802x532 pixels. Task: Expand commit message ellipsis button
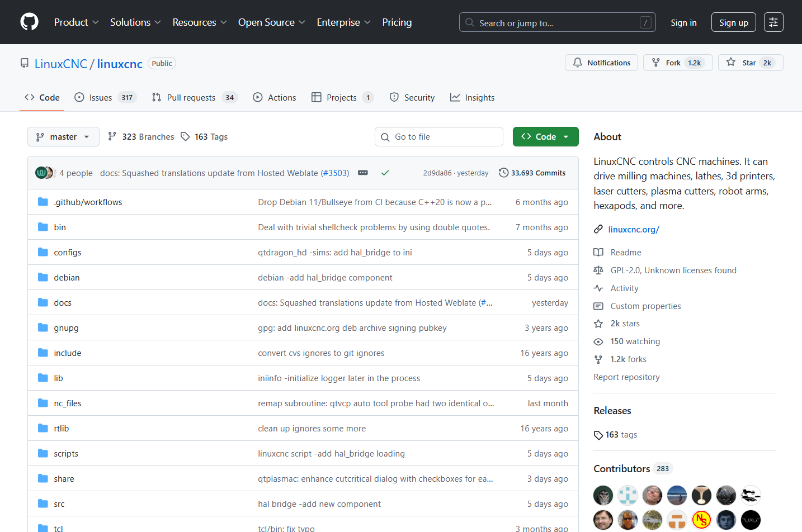363,173
